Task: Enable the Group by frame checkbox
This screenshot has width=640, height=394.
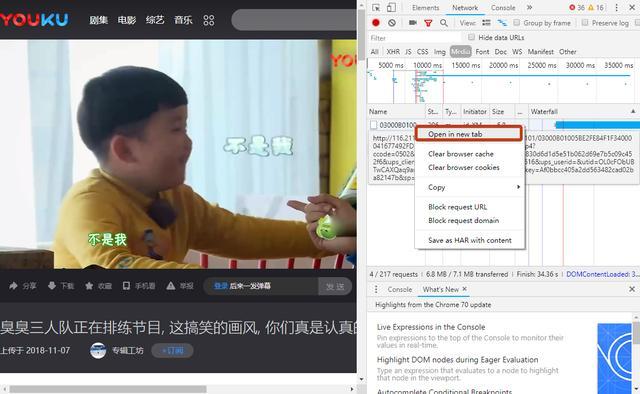Action: pos(516,22)
